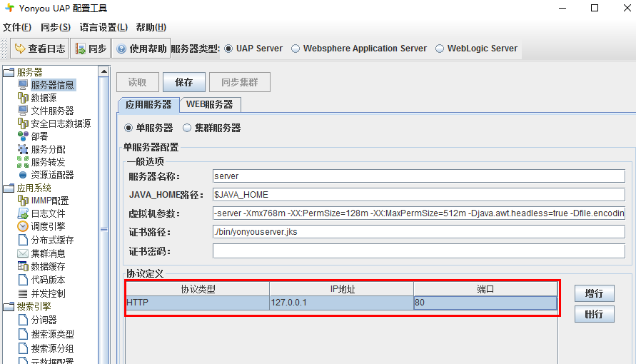Image resolution: width=636 pixels, height=364 pixels.
Task: Click the 协议类型 column header
Action: 198,289
